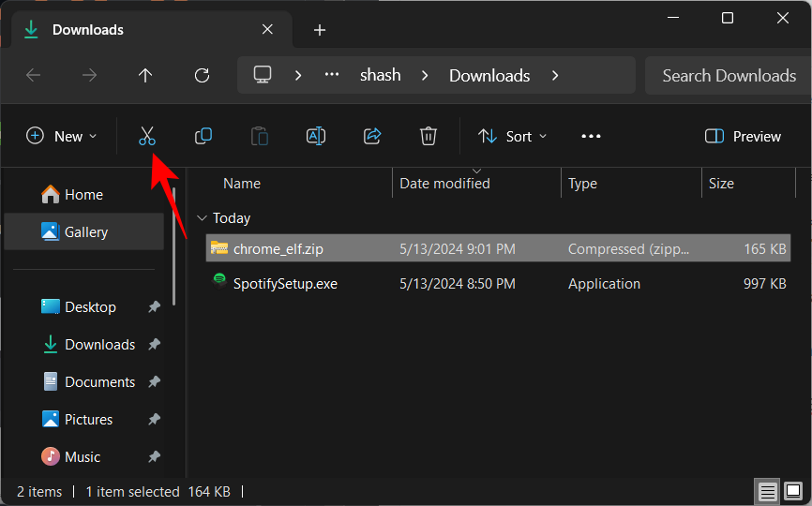Open the New item dropdown
Image resolution: width=812 pixels, height=506 pixels.
(x=62, y=137)
